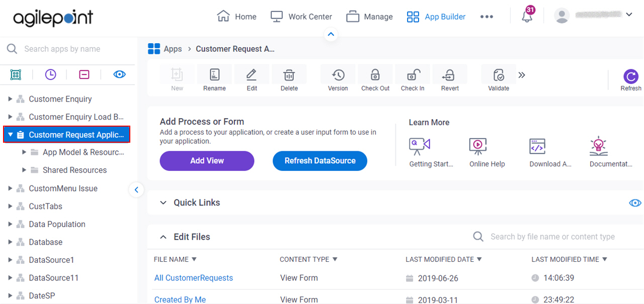Screen dimensions: 644x304
Task: Collapse the left sidebar arrow
Action: click(x=136, y=189)
